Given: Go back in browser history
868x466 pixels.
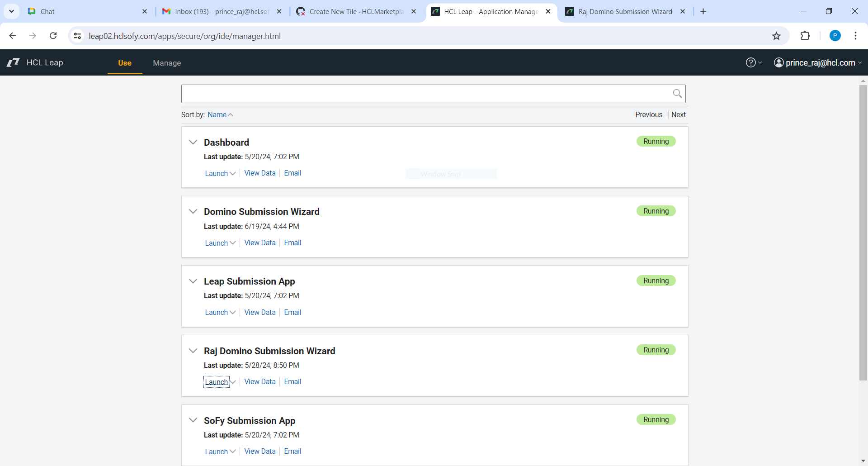Looking at the screenshot, I should pos(13,36).
